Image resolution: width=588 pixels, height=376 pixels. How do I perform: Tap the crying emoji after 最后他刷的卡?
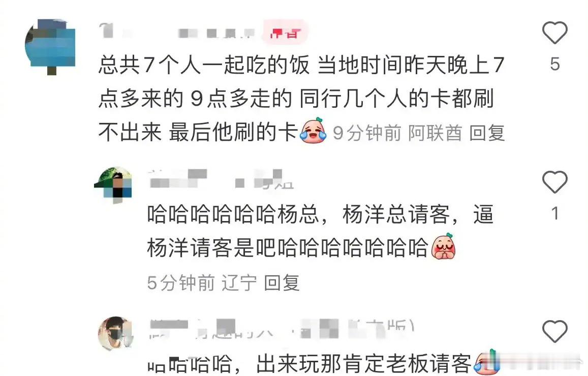tap(313, 131)
